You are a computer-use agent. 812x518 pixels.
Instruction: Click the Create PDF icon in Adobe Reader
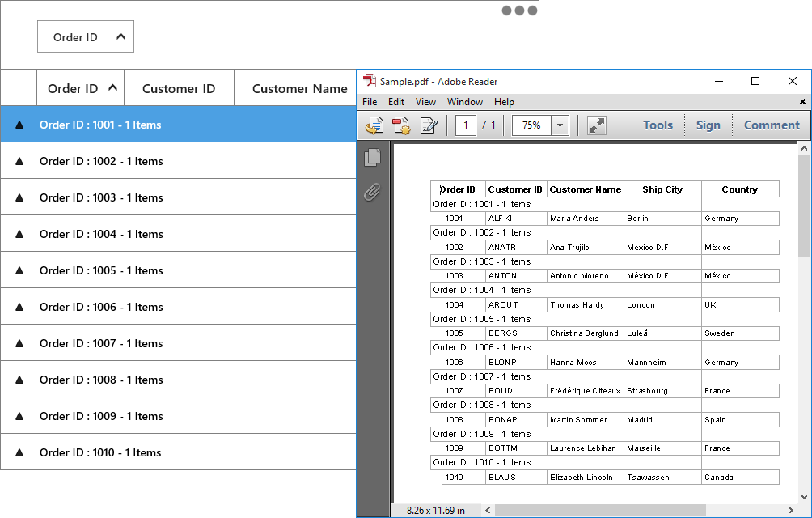(x=401, y=125)
